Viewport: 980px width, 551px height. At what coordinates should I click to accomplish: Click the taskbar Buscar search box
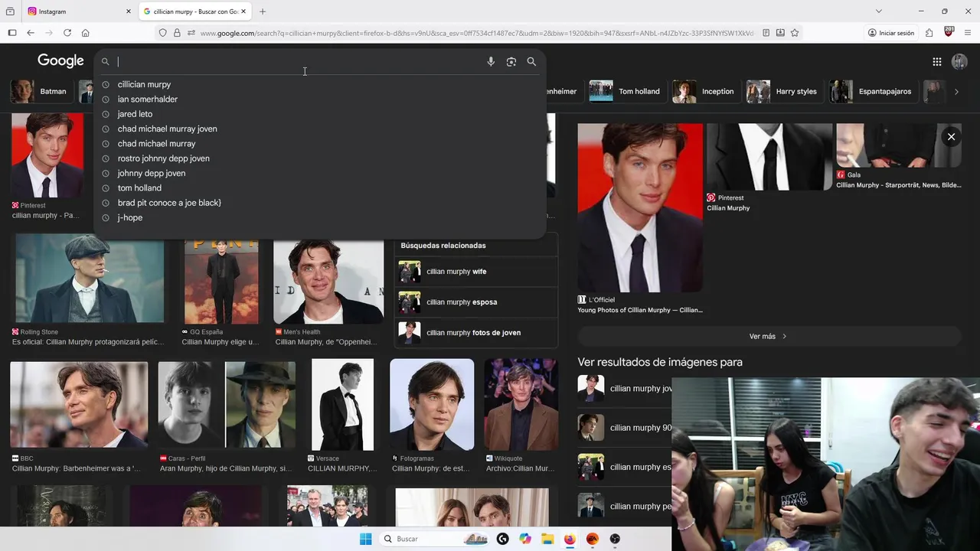point(435,539)
